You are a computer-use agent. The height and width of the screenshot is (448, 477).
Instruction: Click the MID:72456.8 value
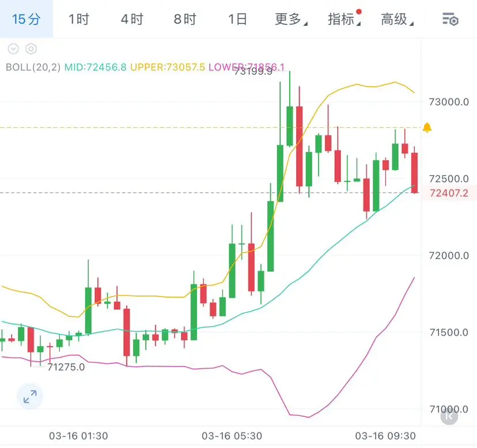(95, 67)
